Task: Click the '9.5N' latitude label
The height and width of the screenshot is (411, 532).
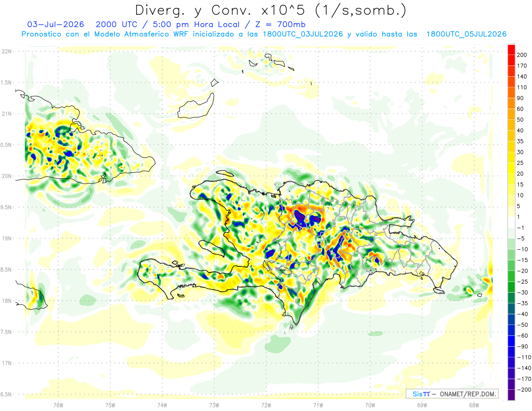Action: click(x=6, y=207)
